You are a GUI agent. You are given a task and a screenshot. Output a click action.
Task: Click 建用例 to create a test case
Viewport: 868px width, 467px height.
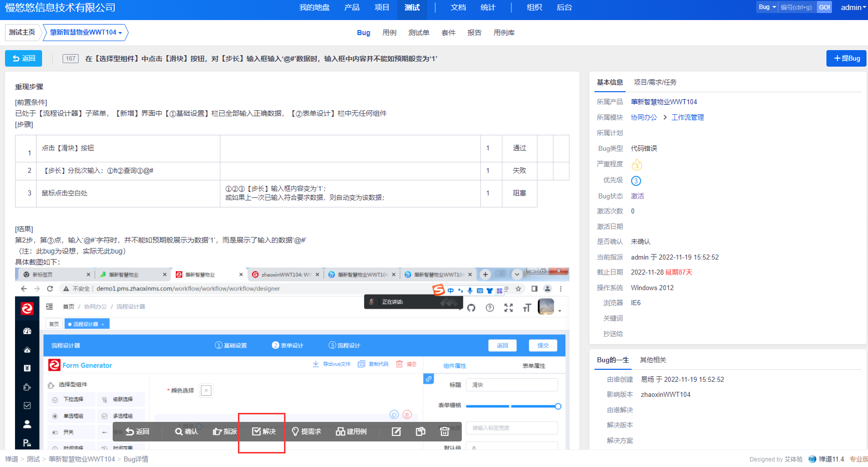pyautogui.click(x=351, y=431)
